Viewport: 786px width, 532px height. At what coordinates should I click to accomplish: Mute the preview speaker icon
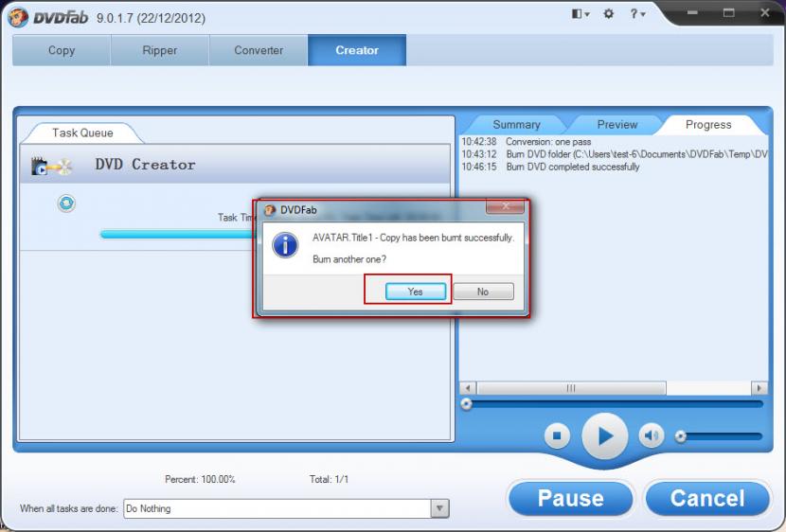[x=652, y=435]
